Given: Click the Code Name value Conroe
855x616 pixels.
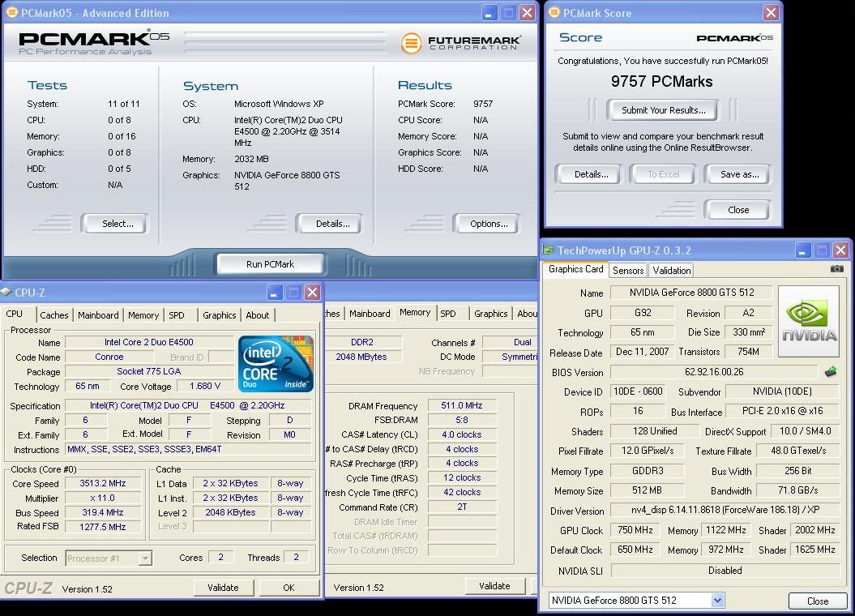Looking at the screenshot, I should coord(109,357).
